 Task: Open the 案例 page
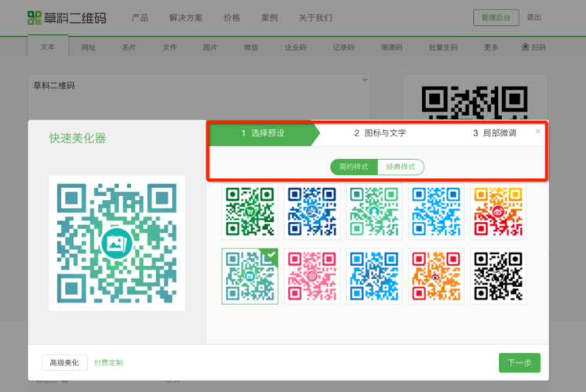[269, 18]
